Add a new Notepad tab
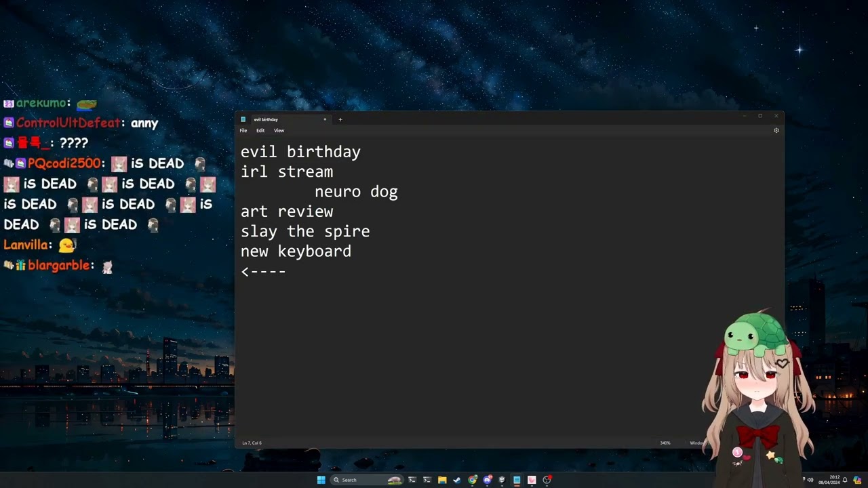Screen dimensions: 868x488 click(340, 119)
